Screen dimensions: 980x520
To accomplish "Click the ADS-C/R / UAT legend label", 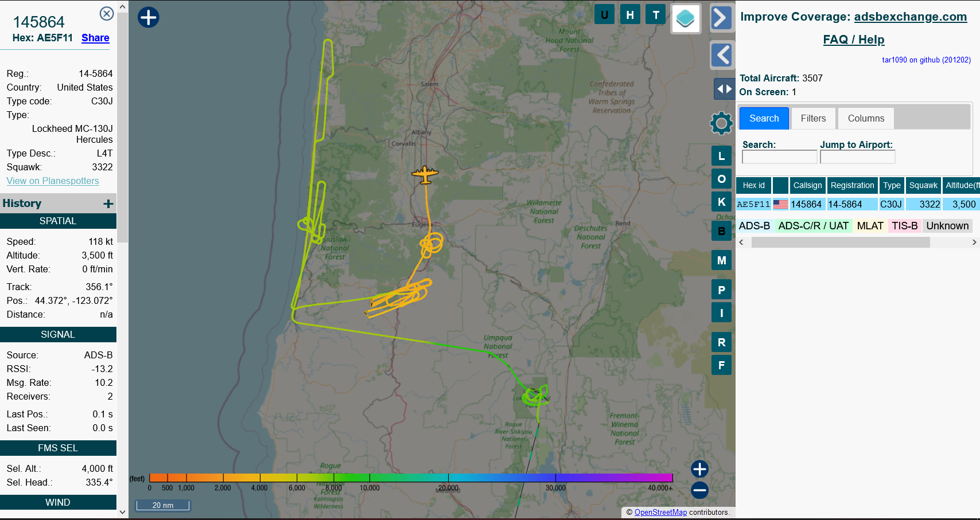I will pyautogui.click(x=813, y=226).
